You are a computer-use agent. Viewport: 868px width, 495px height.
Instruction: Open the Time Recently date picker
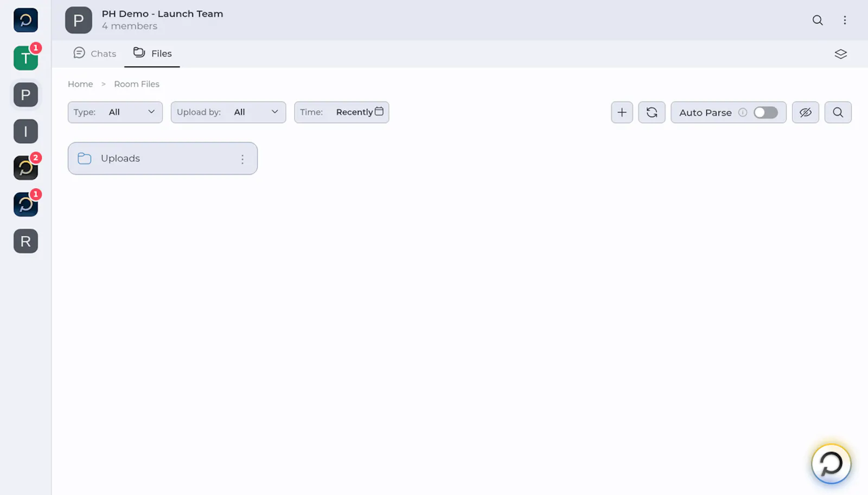(342, 112)
